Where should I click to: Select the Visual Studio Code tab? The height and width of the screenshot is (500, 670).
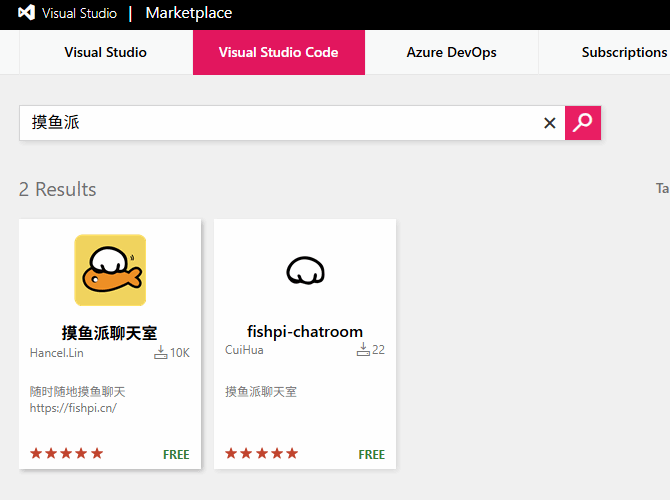pyautogui.click(x=278, y=52)
